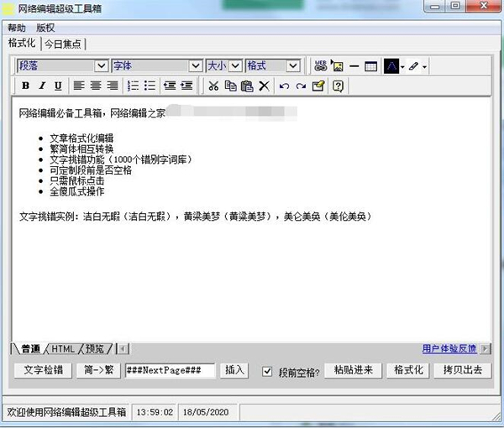504x428 pixels.
Task: Insert a table using table icon
Action: pyautogui.click(x=370, y=65)
